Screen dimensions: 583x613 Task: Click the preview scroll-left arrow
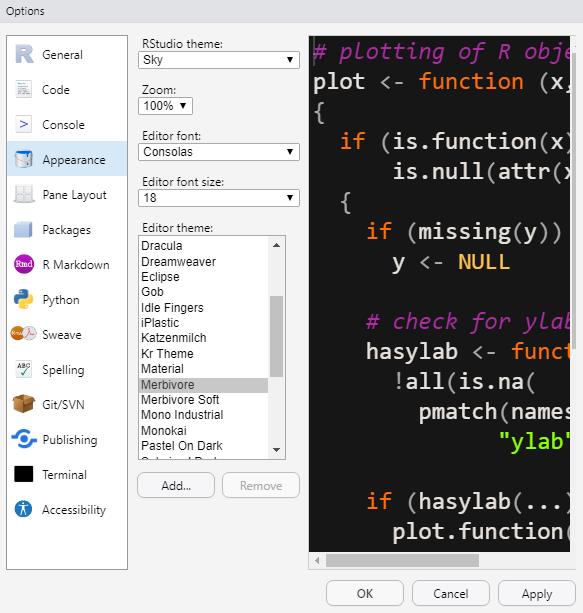coord(317,560)
